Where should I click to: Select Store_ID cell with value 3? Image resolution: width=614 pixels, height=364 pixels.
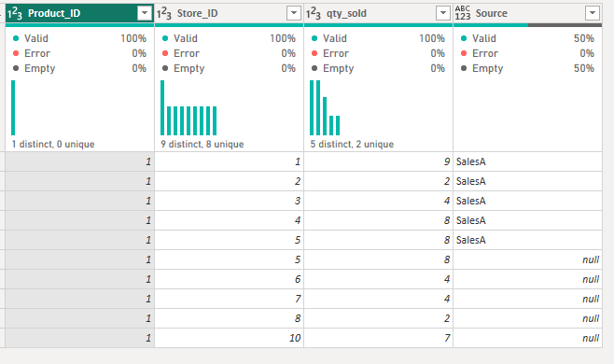[x=229, y=201]
